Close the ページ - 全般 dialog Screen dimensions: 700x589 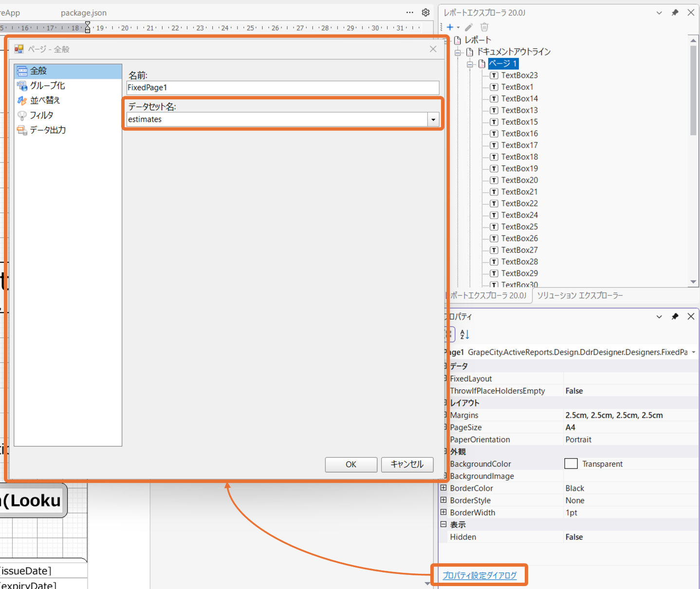[433, 49]
